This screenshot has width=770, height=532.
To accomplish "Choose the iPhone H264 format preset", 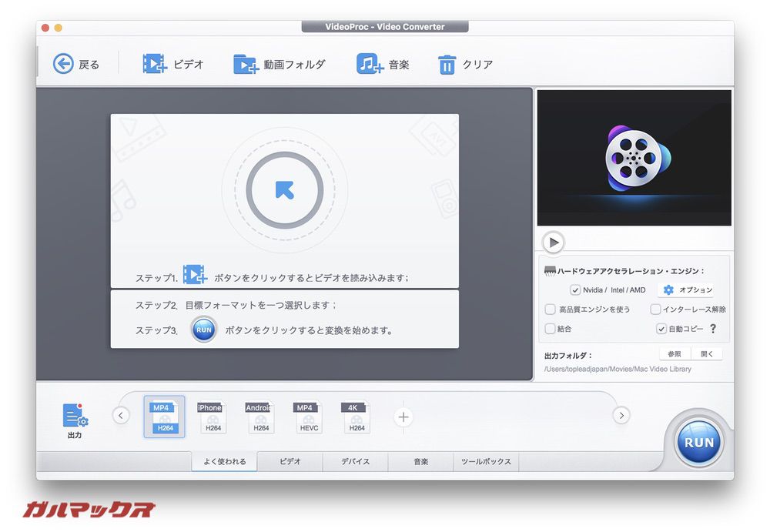I will [x=212, y=417].
